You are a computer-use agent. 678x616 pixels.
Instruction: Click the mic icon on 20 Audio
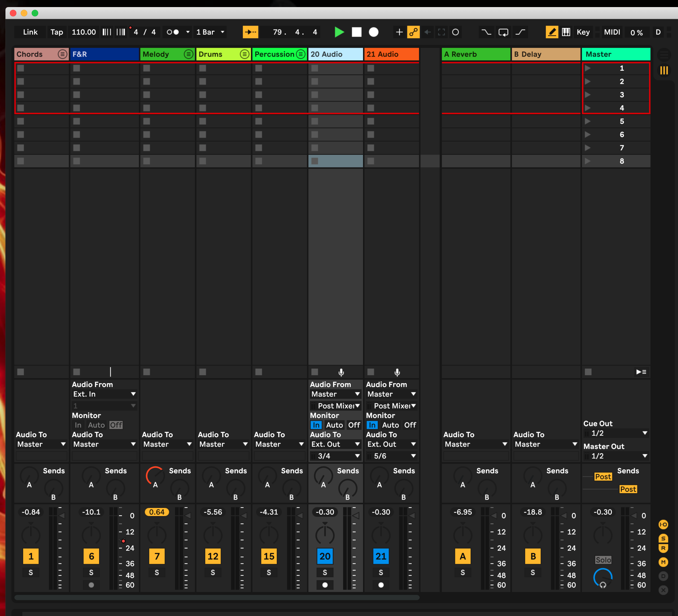coord(341,372)
